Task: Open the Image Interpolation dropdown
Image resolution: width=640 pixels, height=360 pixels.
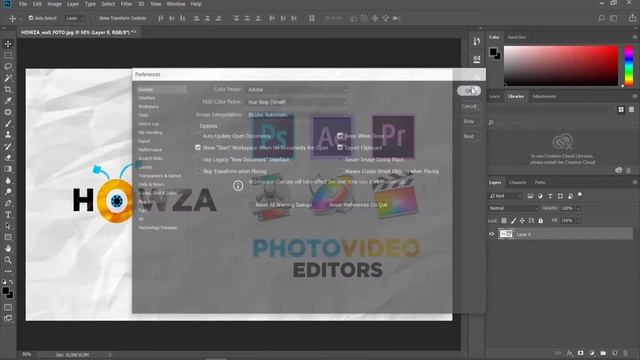Action: [x=297, y=115]
